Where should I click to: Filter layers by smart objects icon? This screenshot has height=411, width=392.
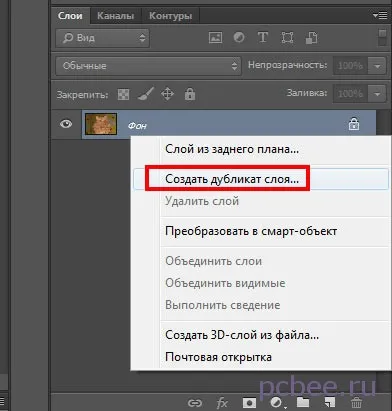click(x=311, y=38)
